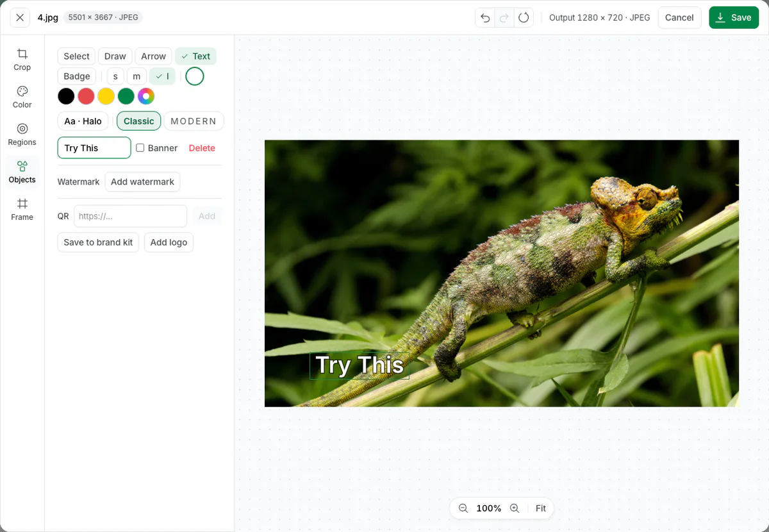Enable the Banner checkbox
The width and height of the screenshot is (769, 532).
tap(140, 148)
